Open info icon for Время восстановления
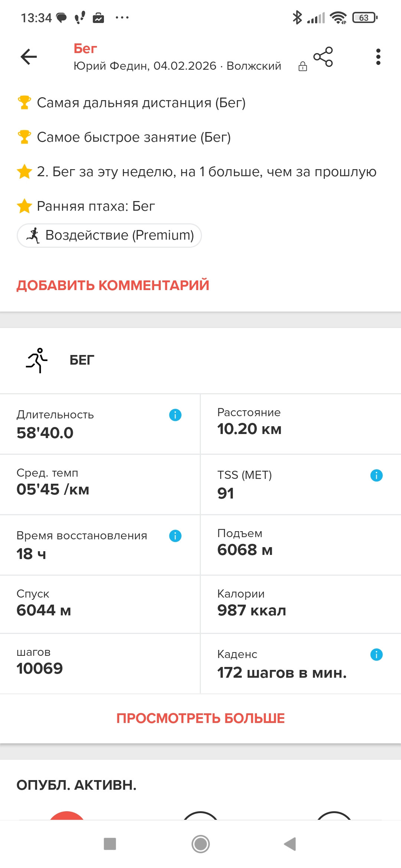The height and width of the screenshot is (868, 401). pos(175,536)
